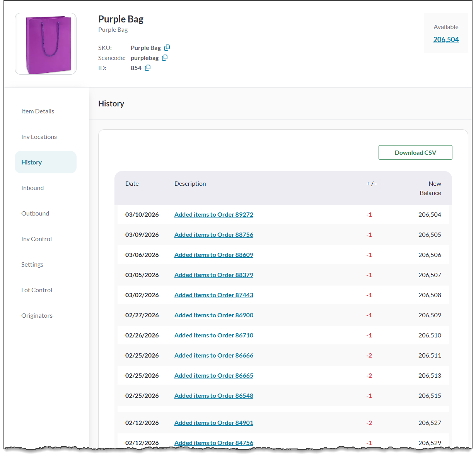Copy the SKU Purple Bag value
Viewport: 476px width, 457px height.
pyautogui.click(x=167, y=48)
